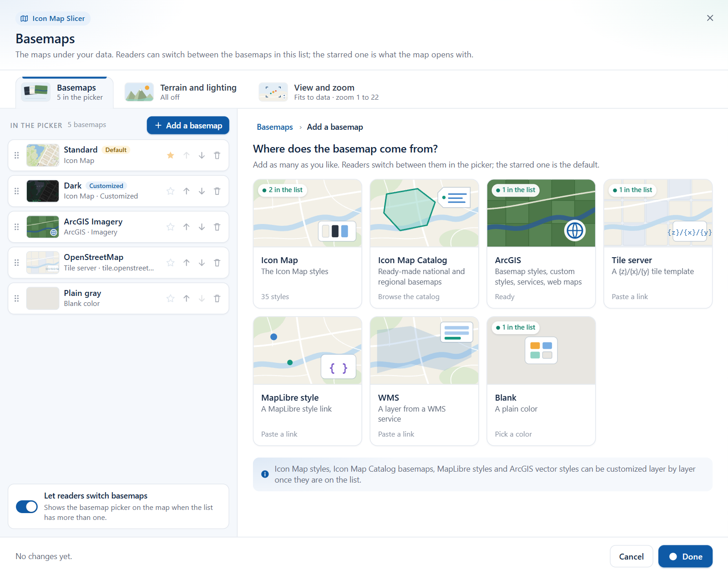The image size is (728, 575).
Task: Switch to View and zoom tab
Action: click(x=318, y=92)
